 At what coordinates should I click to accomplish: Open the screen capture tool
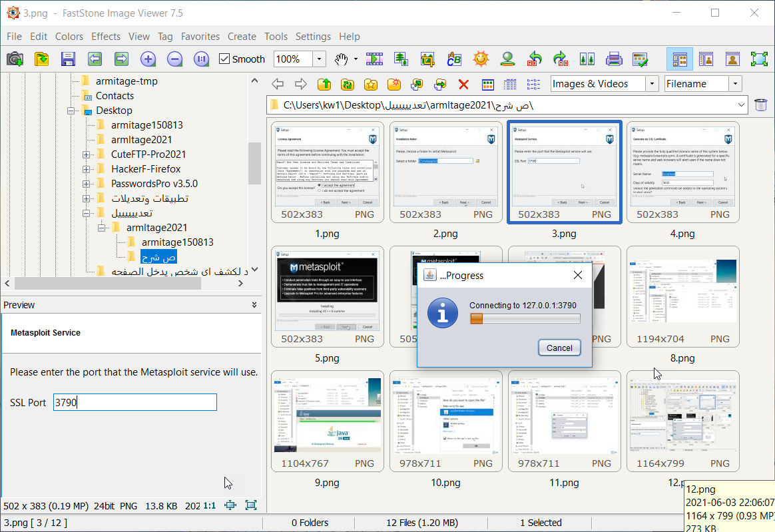pos(15,59)
